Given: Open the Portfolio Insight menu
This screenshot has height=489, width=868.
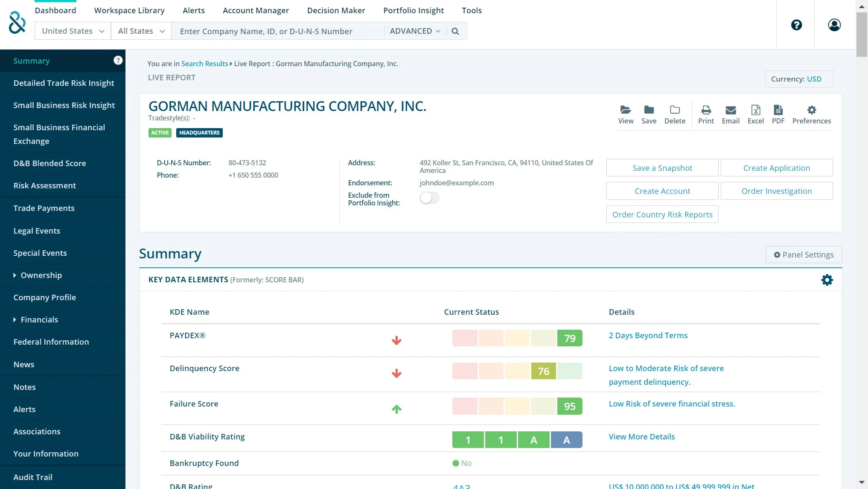Looking at the screenshot, I should click(x=414, y=10).
